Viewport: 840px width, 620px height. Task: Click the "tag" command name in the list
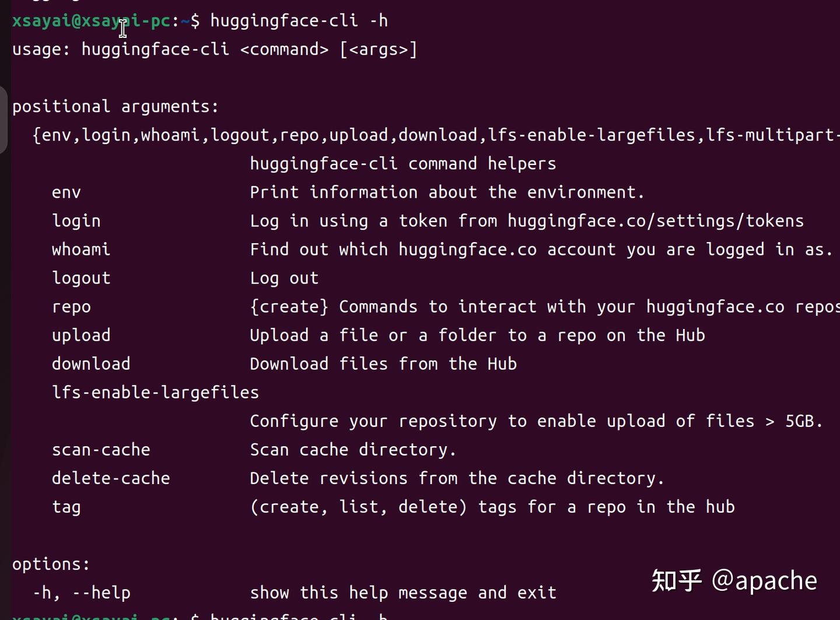point(66,507)
